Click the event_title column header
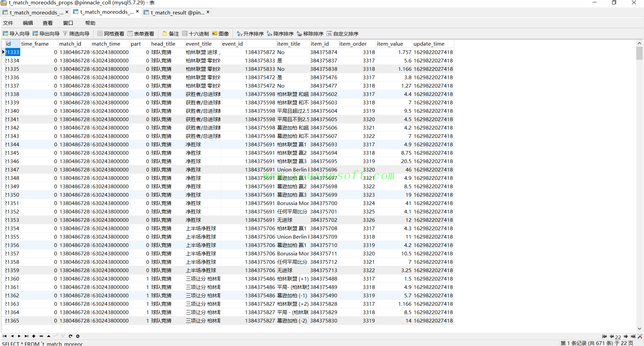Viewport: 644px width, 346px height. (x=203, y=44)
